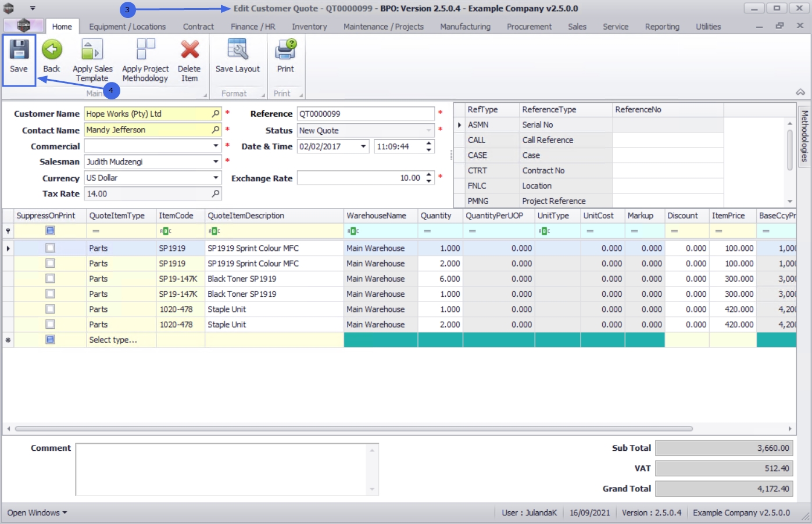Click the green Back arrow icon
Image resolution: width=812 pixels, height=524 pixels.
52,51
